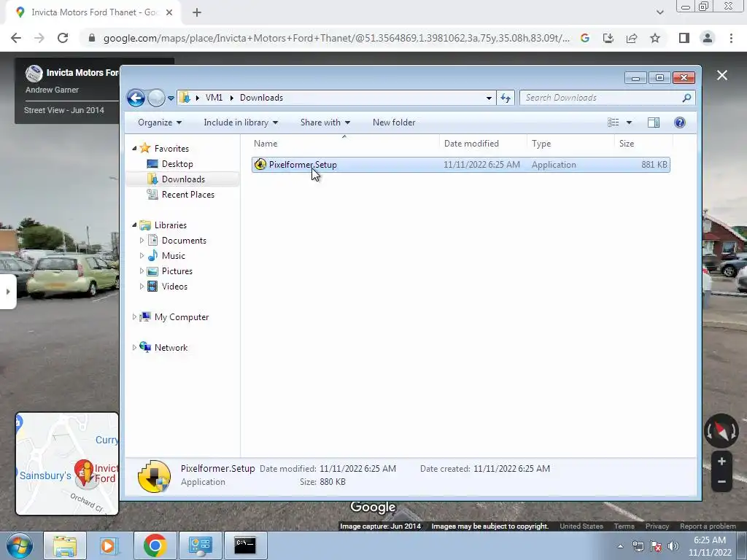The height and width of the screenshot is (560, 747).
Task: Click the Change your view icon
Action: click(613, 122)
